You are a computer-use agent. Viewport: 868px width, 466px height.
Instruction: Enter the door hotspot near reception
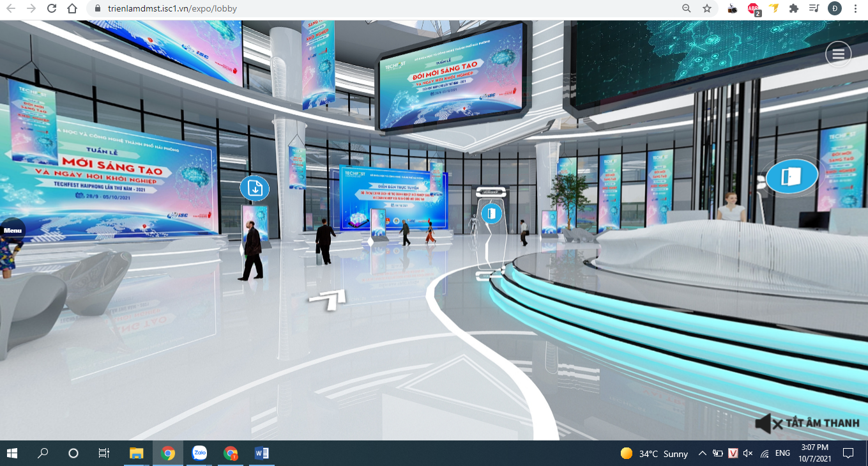[792, 176]
